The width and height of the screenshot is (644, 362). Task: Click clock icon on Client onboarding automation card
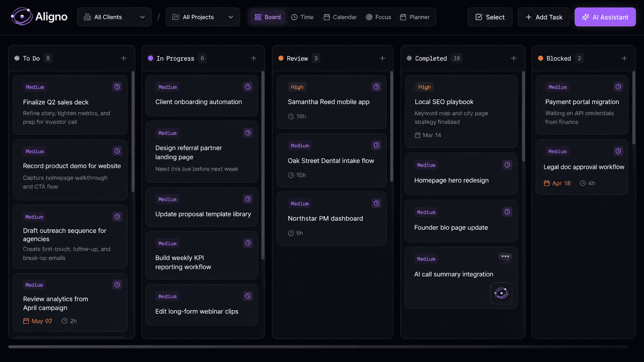(248, 87)
